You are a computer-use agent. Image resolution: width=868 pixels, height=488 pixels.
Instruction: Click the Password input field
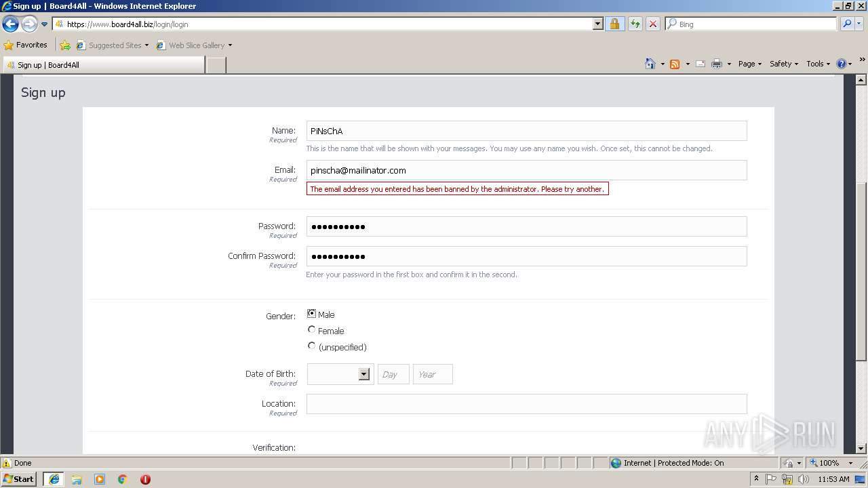coord(526,226)
